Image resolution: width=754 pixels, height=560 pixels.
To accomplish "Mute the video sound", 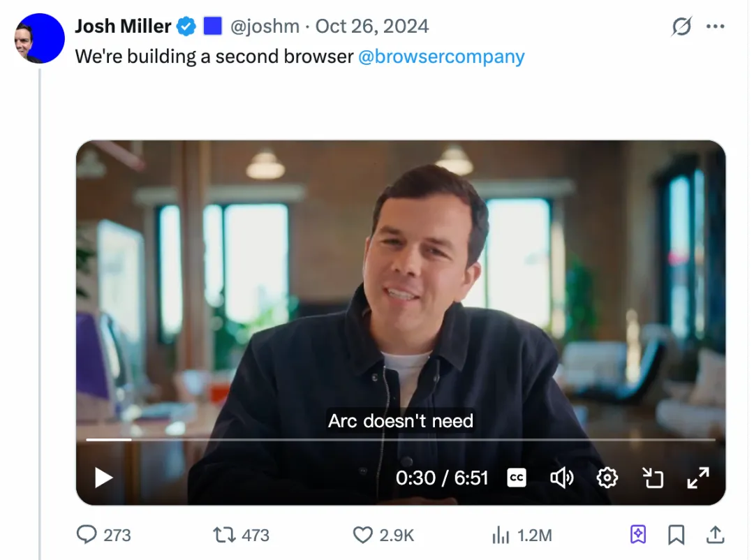I will pyautogui.click(x=561, y=478).
